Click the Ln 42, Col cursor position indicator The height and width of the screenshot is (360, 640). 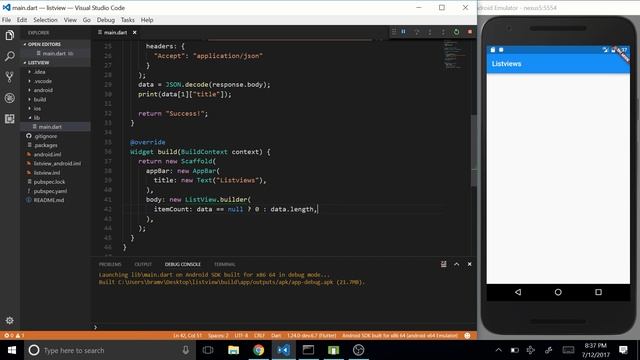click(187, 336)
